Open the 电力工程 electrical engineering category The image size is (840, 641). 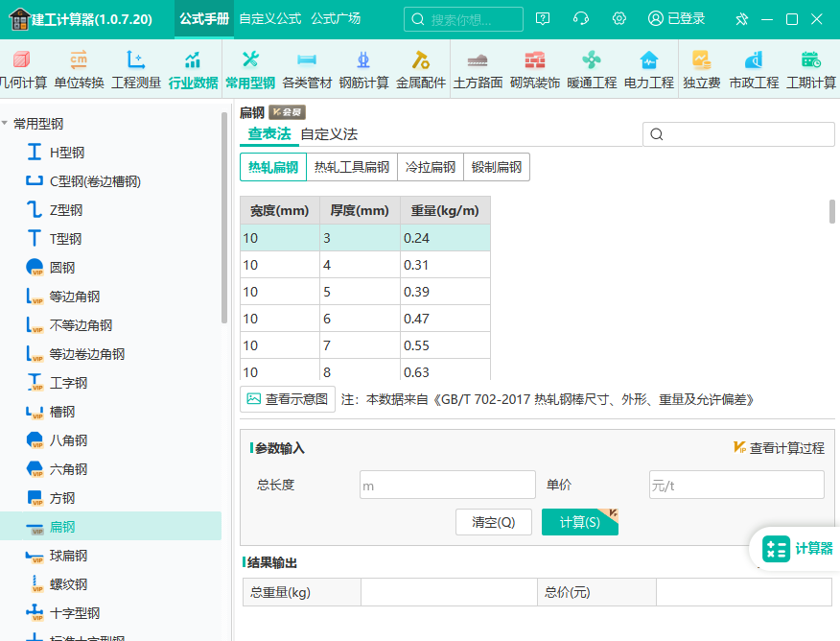tap(649, 70)
